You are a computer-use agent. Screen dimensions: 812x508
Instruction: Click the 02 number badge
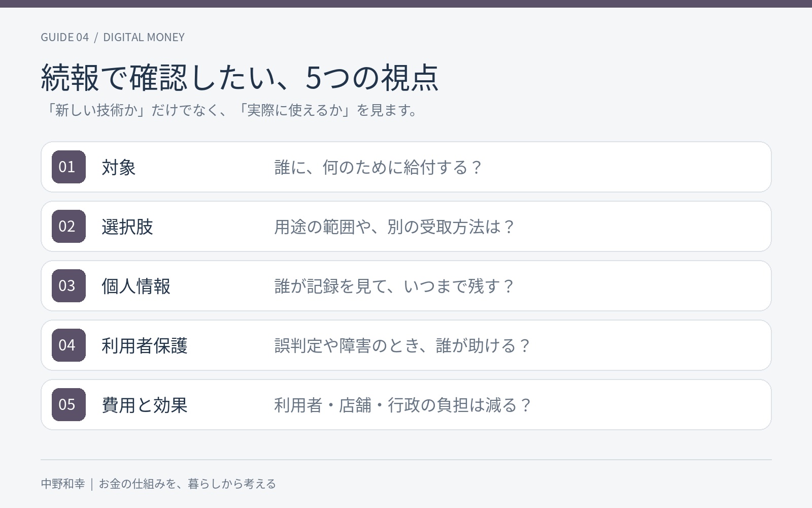pos(69,226)
